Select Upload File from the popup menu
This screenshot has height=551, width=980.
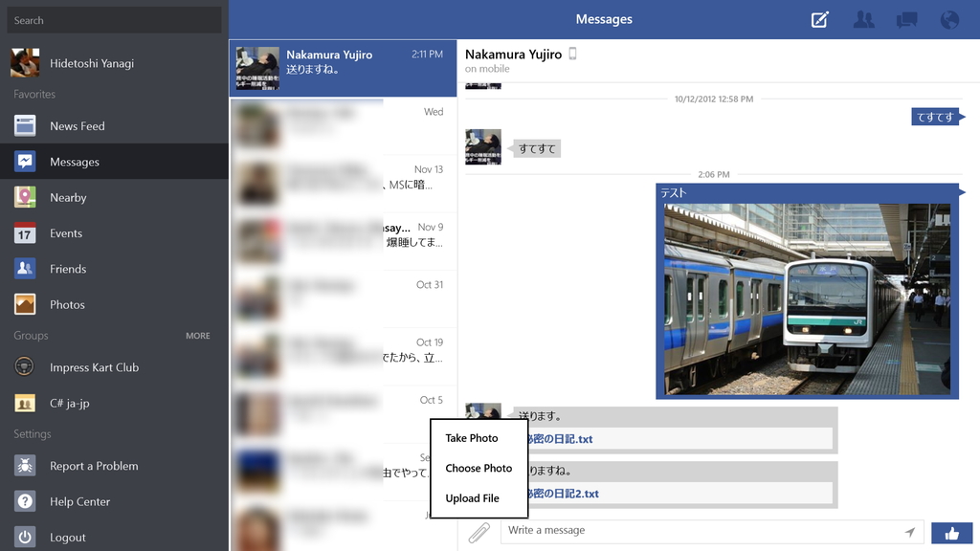point(473,497)
